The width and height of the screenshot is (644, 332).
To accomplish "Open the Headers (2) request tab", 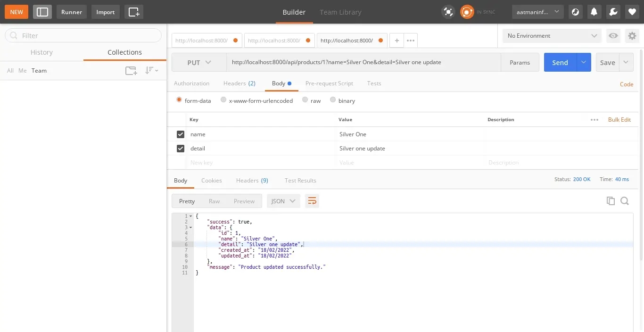I will pos(239,83).
